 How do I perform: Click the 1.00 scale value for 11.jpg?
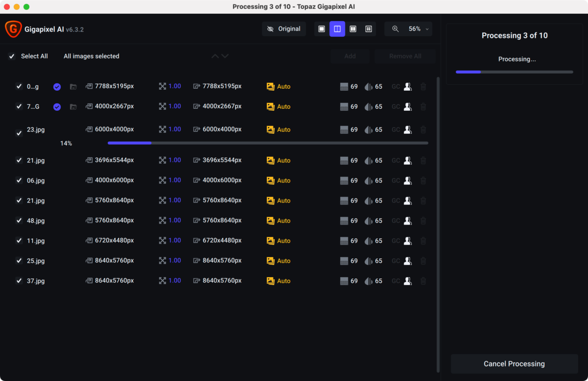(175, 241)
